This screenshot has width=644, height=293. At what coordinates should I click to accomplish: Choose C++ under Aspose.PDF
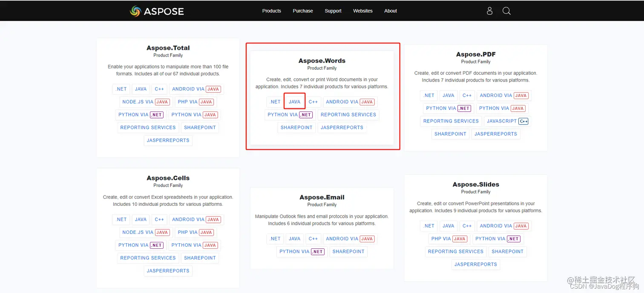(467, 96)
